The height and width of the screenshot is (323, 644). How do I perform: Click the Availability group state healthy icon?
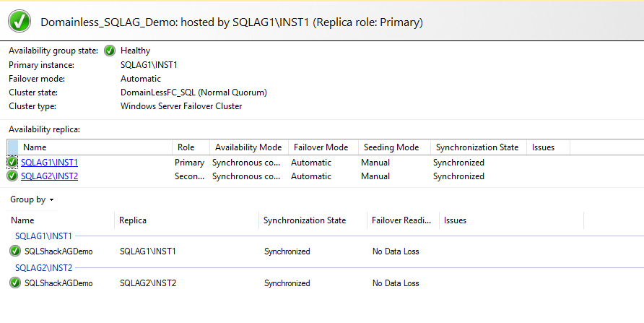[x=110, y=51]
